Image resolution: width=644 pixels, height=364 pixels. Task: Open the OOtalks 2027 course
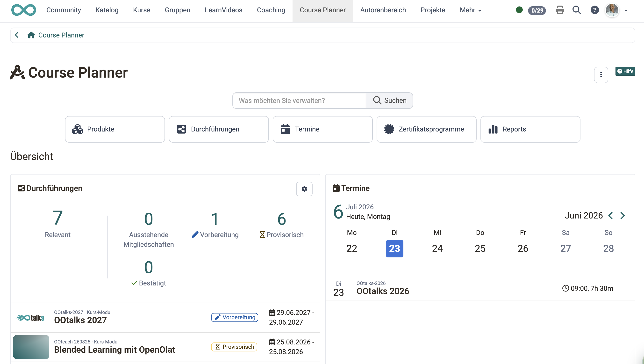pyautogui.click(x=80, y=320)
